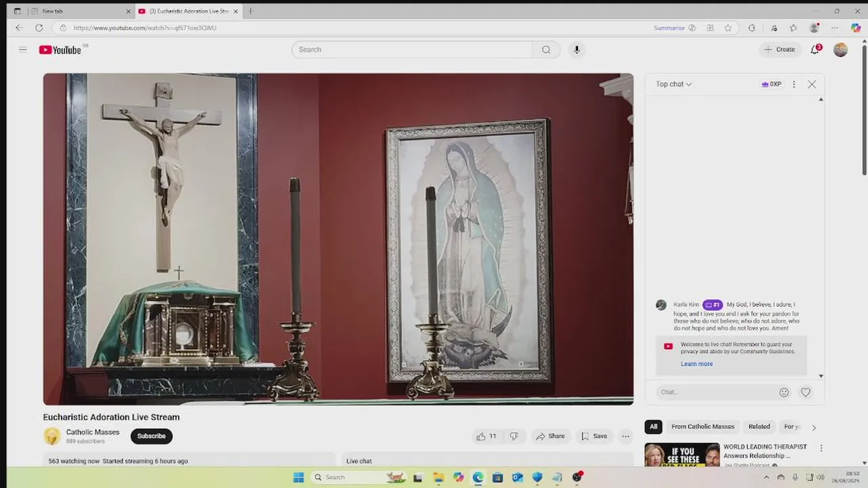Open emoji picker in chat box
Screen dimensions: 868x488
[x=784, y=392]
